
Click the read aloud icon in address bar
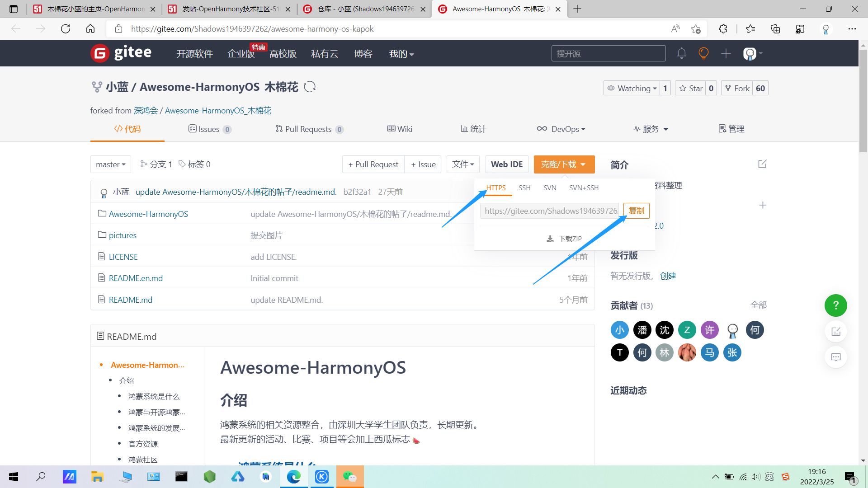click(675, 29)
